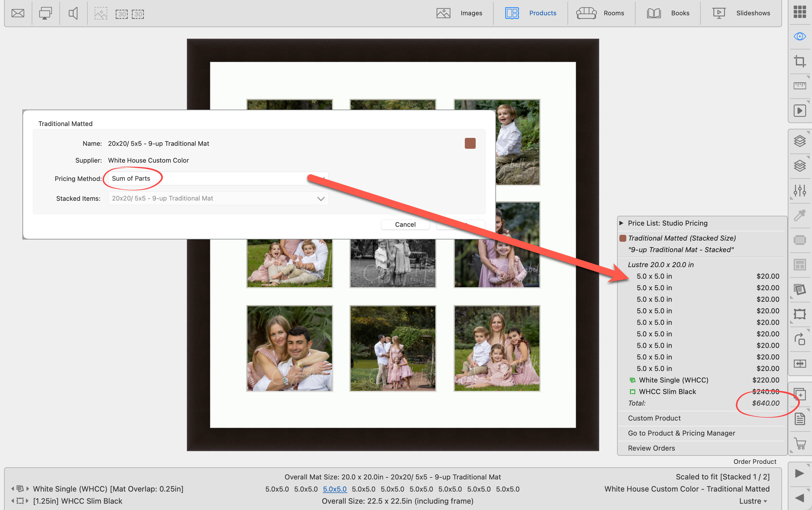812x510 pixels.
Task: Open the Stacked Items dropdown
Action: 218,198
